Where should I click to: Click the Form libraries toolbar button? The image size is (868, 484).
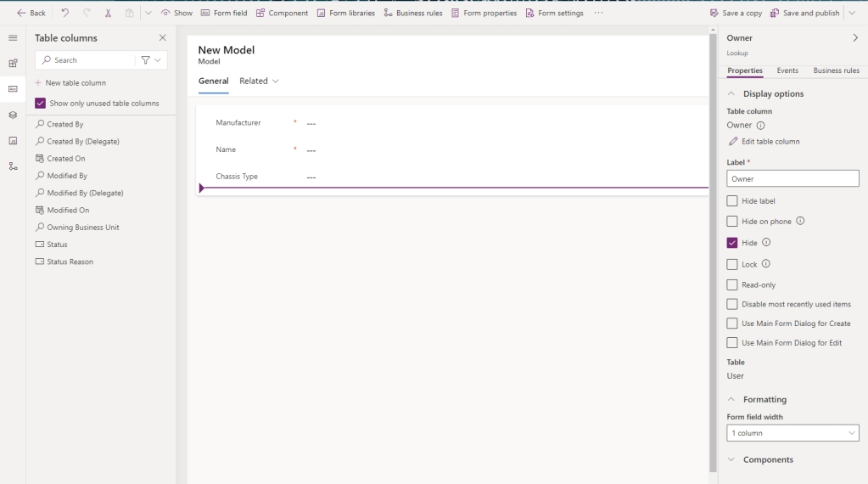point(345,13)
